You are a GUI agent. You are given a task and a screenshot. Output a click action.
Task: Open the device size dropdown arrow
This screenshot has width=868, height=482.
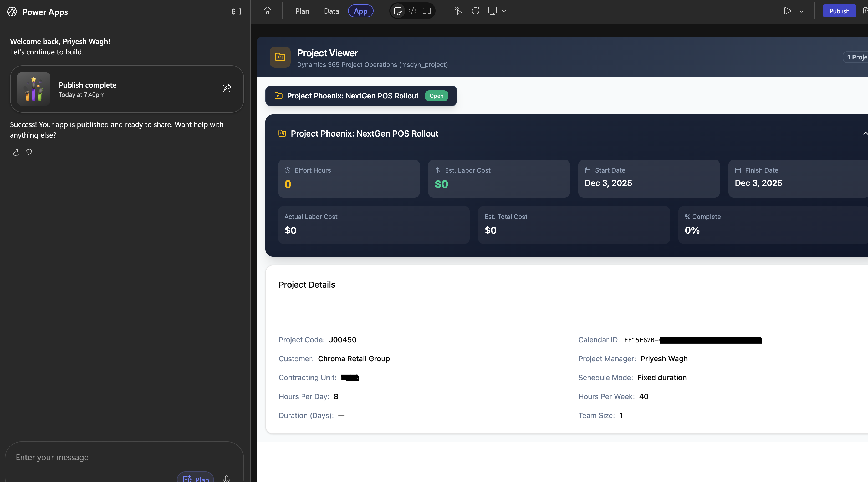click(504, 12)
